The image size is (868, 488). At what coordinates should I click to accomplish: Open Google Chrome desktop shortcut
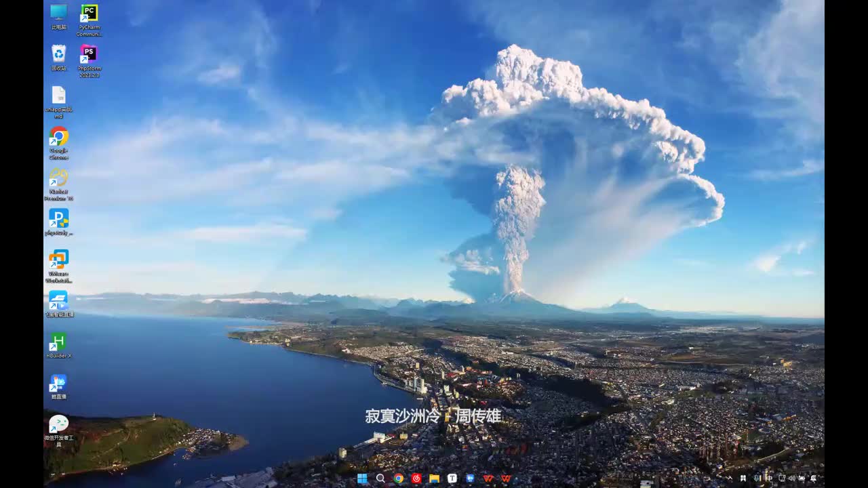pos(59,143)
